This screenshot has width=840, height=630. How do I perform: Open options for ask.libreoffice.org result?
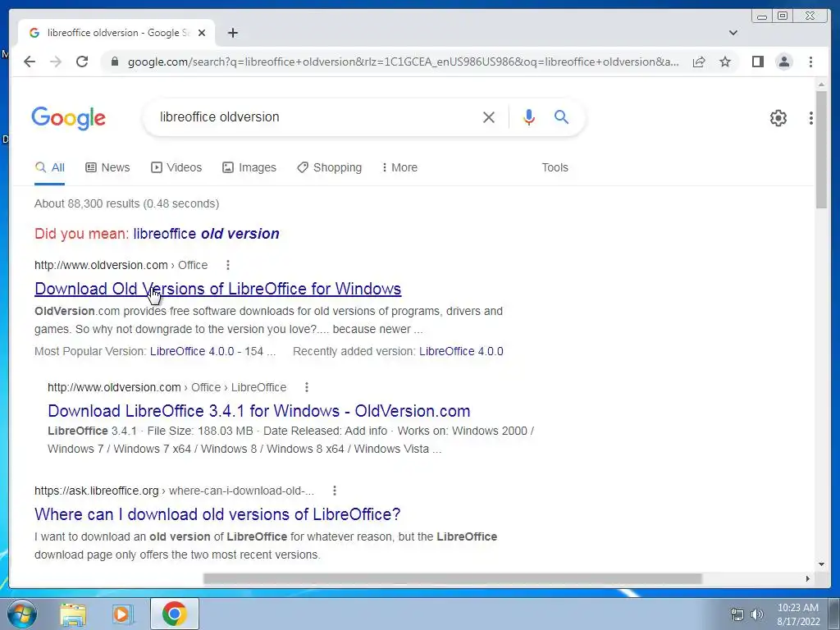tap(335, 491)
